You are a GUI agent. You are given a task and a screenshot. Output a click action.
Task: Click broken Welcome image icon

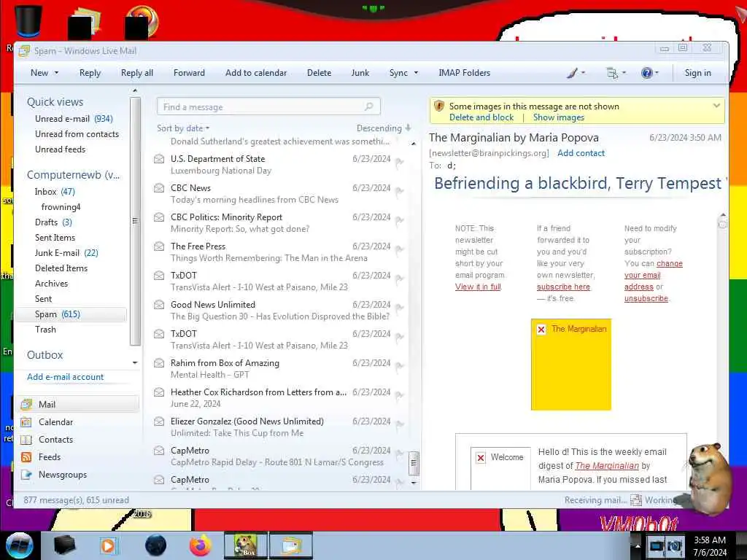click(x=480, y=458)
